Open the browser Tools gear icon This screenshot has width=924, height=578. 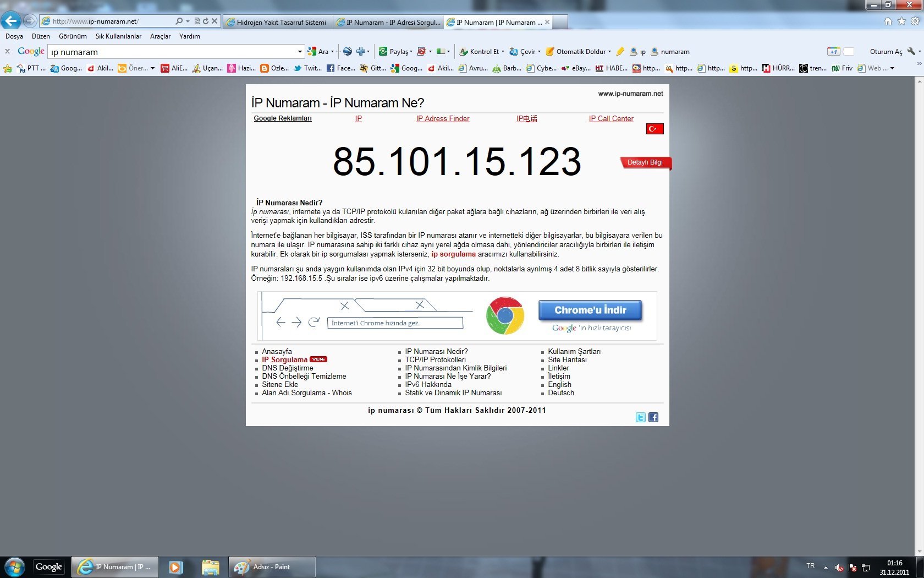[915, 21]
